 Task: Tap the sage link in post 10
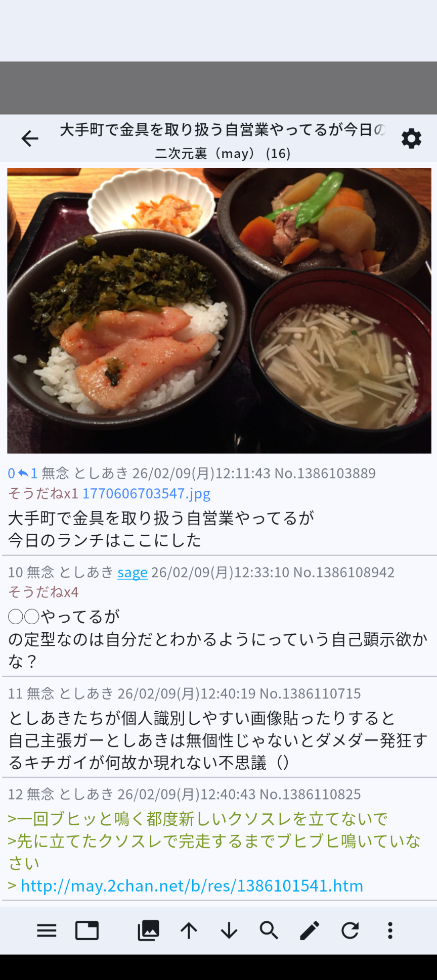[133, 572]
